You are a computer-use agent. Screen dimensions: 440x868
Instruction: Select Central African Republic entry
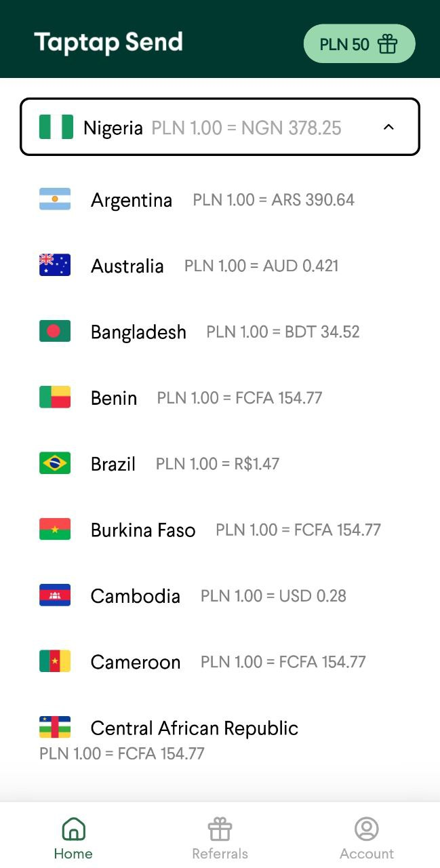(x=194, y=728)
